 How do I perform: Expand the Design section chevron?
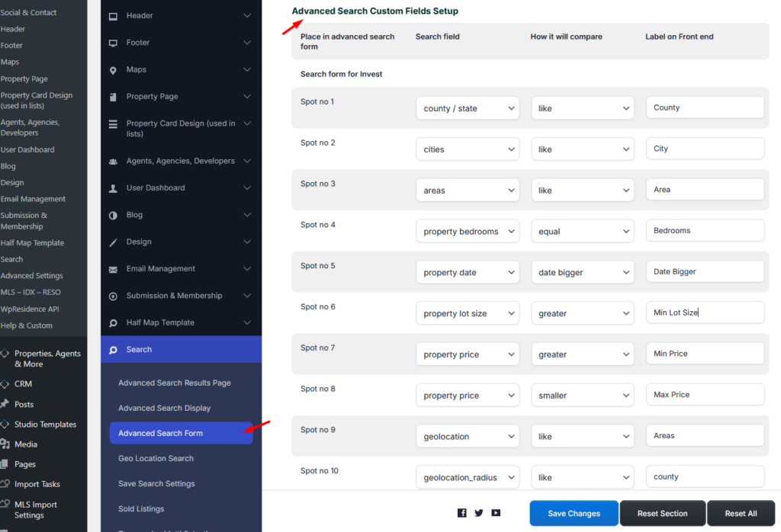247,242
